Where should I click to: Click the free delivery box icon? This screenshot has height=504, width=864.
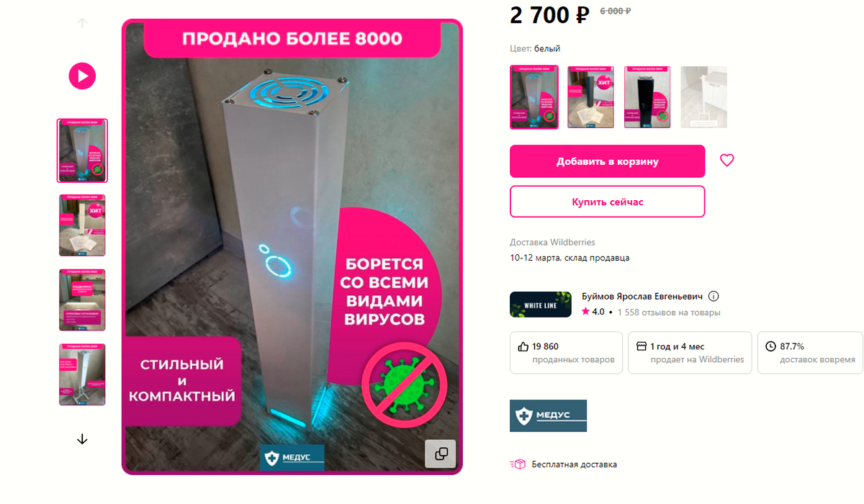(x=517, y=464)
